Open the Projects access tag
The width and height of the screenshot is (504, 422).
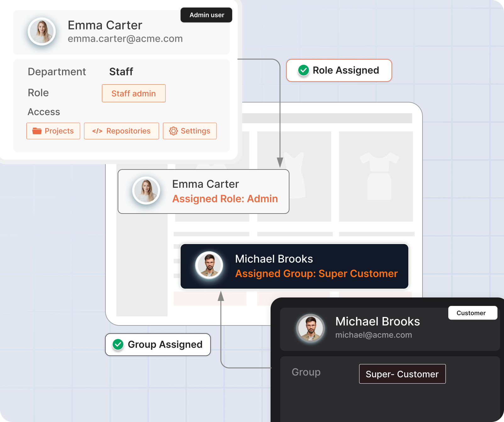[x=53, y=131]
